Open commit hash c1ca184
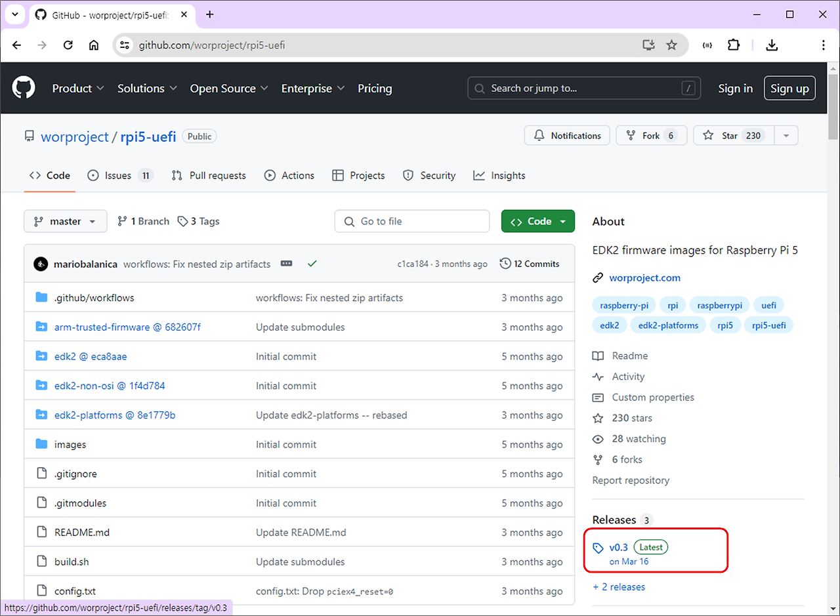The image size is (840, 616). tap(413, 264)
